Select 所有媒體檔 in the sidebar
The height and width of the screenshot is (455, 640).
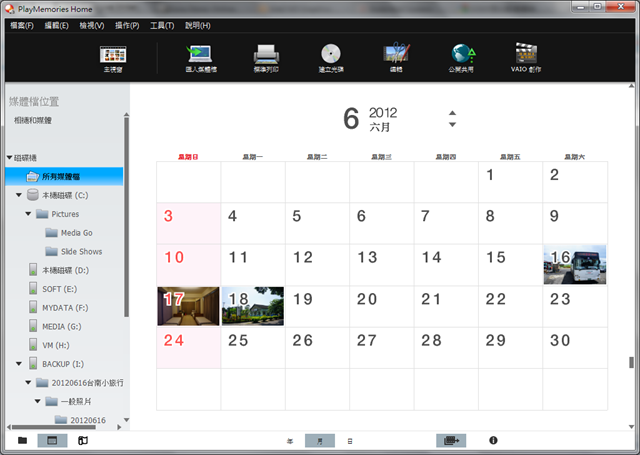[x=64, y=176]
